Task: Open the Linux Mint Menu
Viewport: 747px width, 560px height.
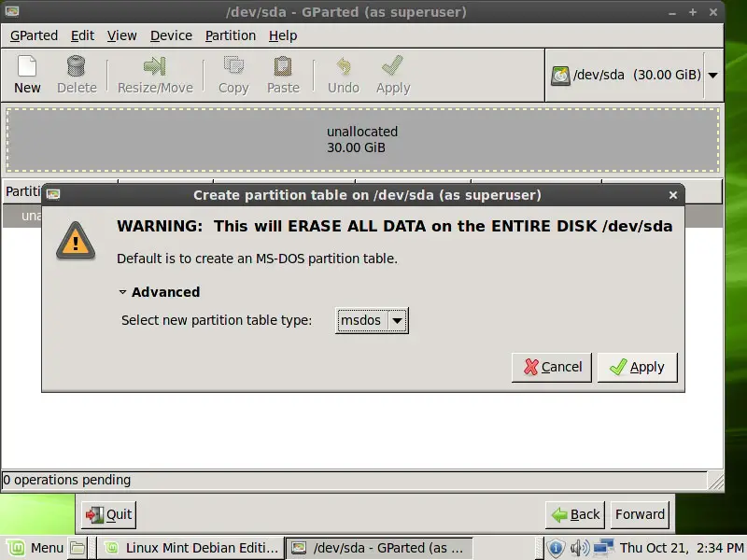Action: (35, 548)
